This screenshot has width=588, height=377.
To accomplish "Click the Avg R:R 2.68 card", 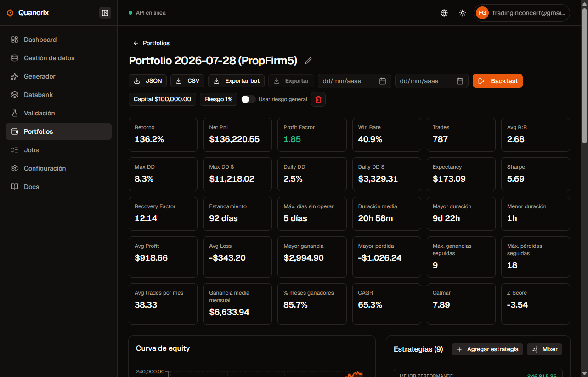I will tap(536, 135).
